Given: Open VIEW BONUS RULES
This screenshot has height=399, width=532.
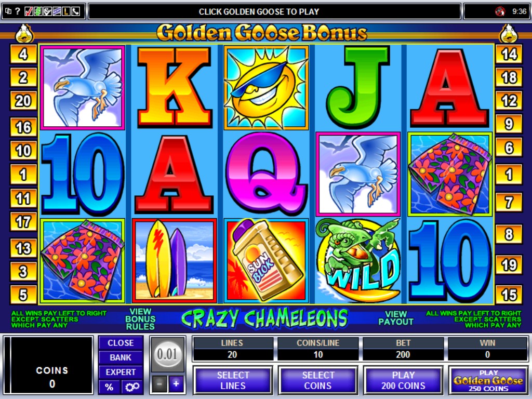Looking at the screenshot, I should (140, 319).
